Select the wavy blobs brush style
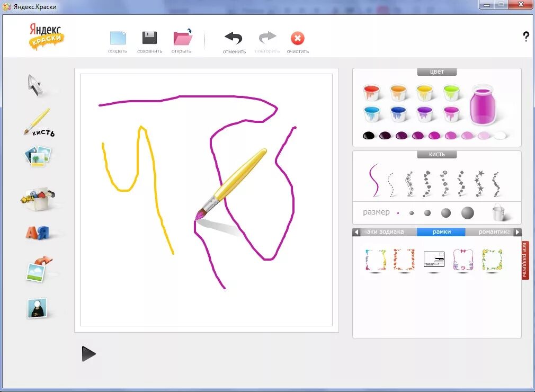The width and height of the screenshot is (535, 392). [x=496, y=184]
